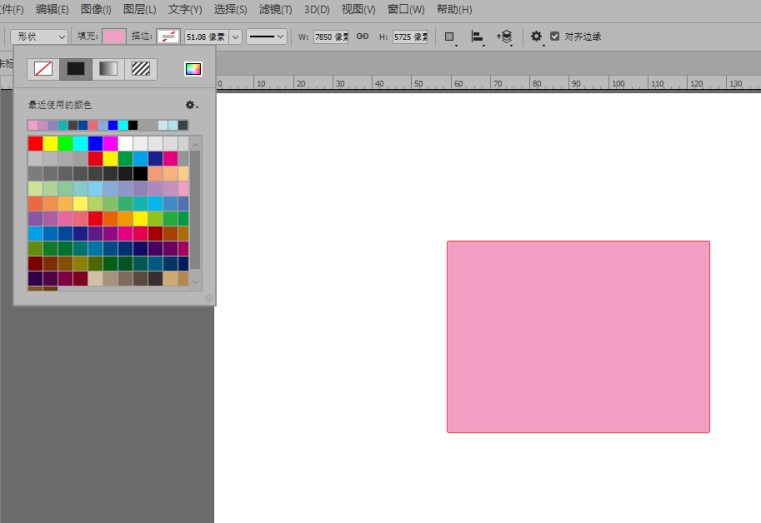Open the Filter (滤镜) menu
761x523 pixels.
(x=275, y=9)
